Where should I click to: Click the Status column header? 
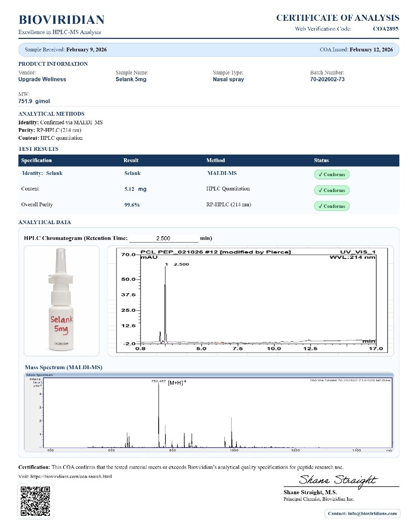pyautogui.click(x=321, y=161)
